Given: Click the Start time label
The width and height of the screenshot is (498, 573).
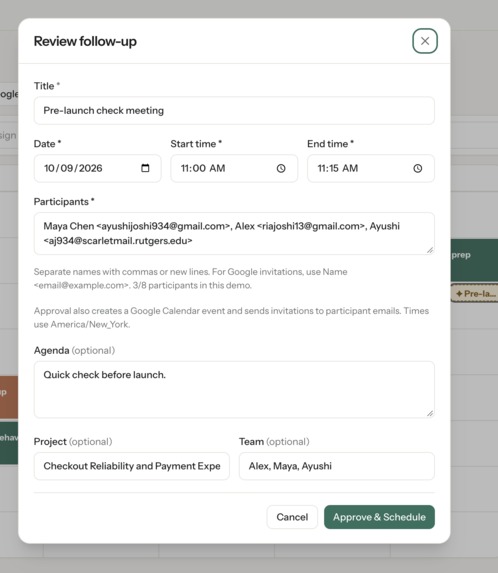Looking at the screenshot, I should click(196, 144).
